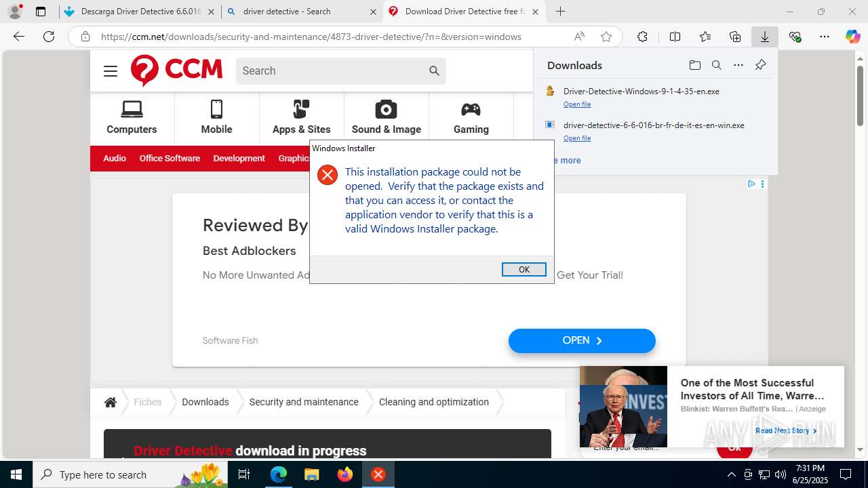This screenshot has width=868, height=488.
Task: Open the CCM hamburger menu
Action: 111,70
